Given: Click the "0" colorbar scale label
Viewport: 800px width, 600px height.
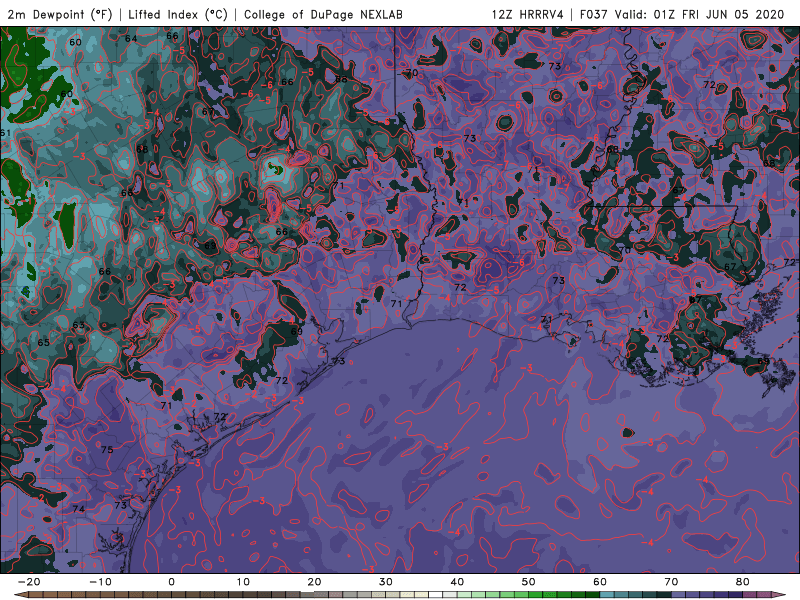Looking at the screenshot, I should 171,582.
